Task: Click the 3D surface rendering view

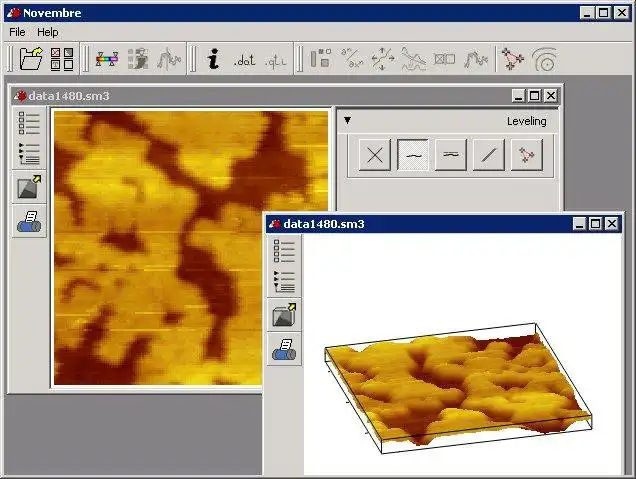Action: (458, 389)
